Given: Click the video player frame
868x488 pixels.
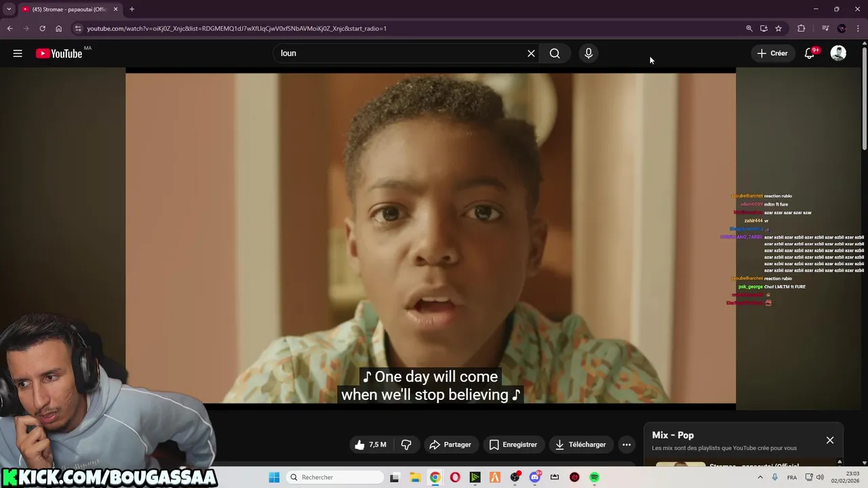Looking at the screenshot, I should [431, 239].
